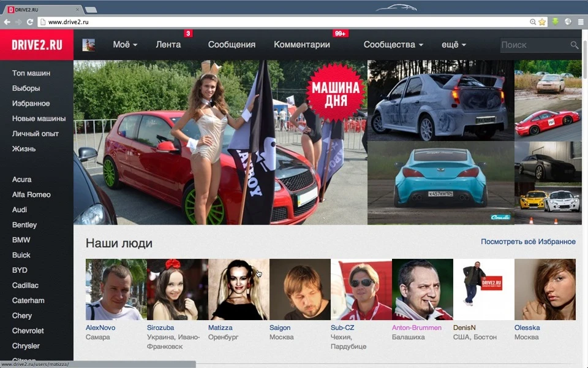Open Жизнь in sidebar

pyautogui.click(x=24, y=148)
